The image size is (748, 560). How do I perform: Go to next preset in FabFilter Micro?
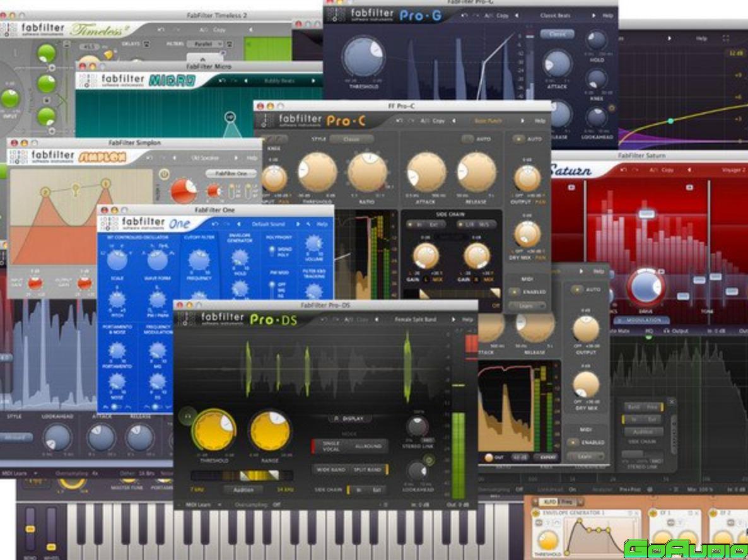click(313, 81)
